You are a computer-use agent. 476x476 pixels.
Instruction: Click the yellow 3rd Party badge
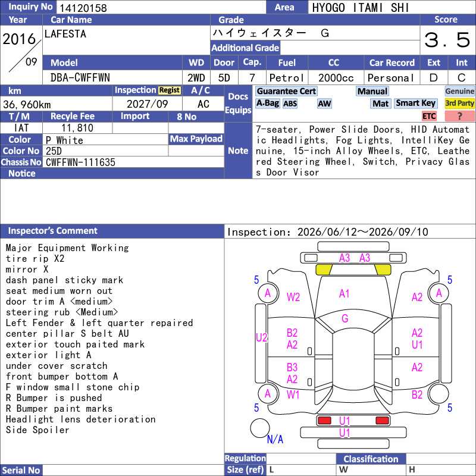pyautogui.click(x=459, y=103)
